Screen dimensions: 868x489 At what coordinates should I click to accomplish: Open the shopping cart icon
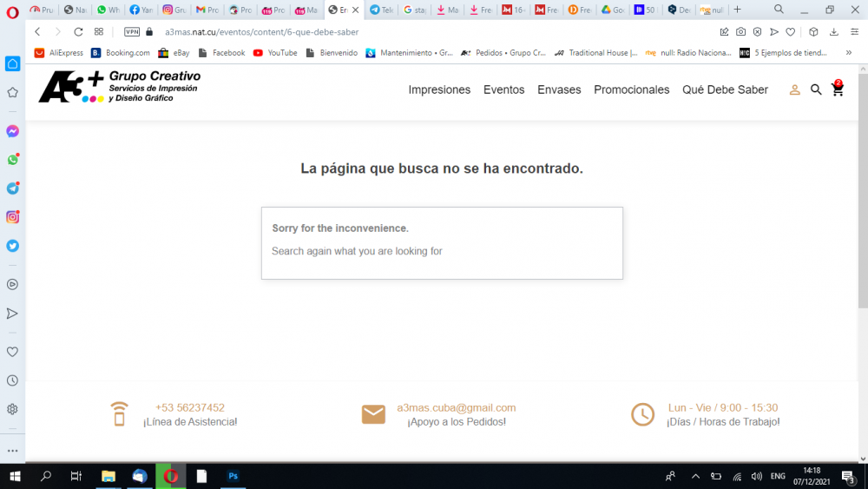[838, 89]
